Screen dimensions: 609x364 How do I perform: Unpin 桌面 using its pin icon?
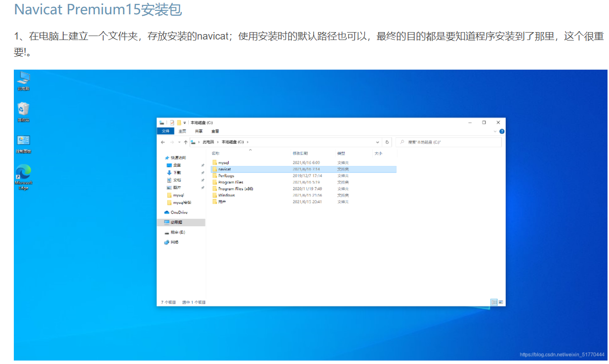click(x=203, y=165)
